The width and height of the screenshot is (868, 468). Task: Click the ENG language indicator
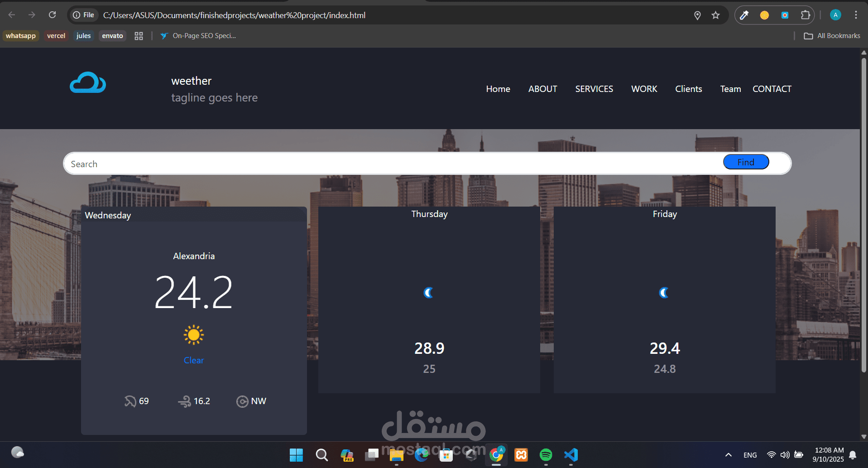(x=750, y=455)
